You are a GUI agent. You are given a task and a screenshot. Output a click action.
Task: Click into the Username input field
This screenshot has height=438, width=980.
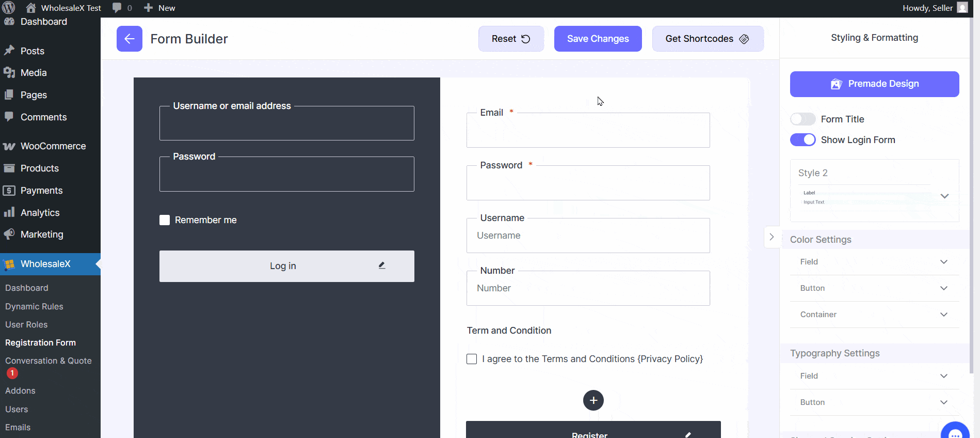[x=588, y=236]
